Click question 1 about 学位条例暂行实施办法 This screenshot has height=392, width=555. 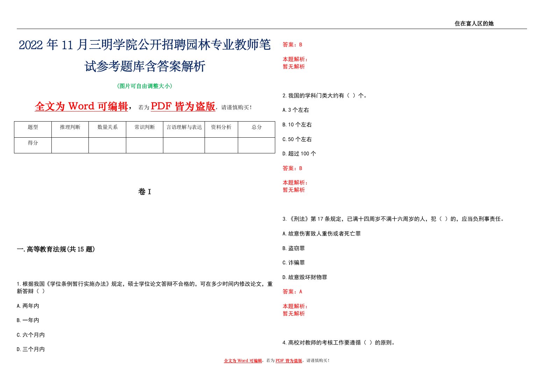(145, 288)
